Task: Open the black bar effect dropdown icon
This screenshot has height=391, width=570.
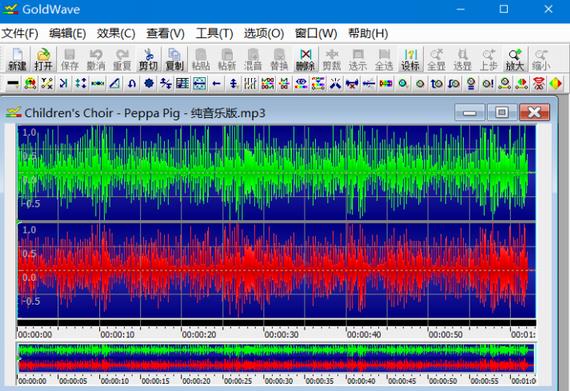Action: tap(13, 84)
